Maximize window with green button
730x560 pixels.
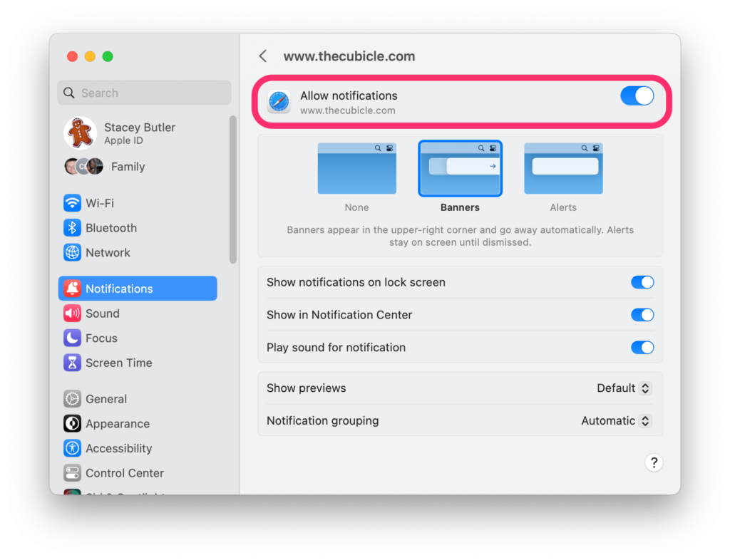[x=108, y=57]
